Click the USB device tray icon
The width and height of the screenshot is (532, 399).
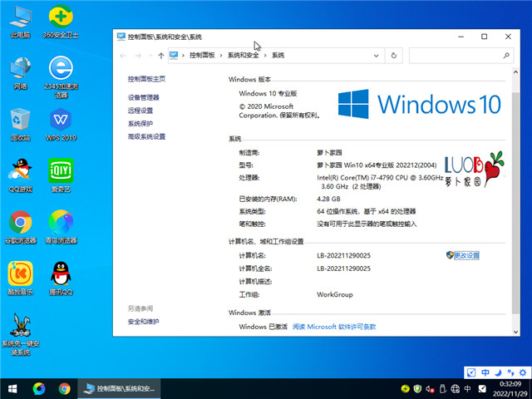click(x=442, y=389)
